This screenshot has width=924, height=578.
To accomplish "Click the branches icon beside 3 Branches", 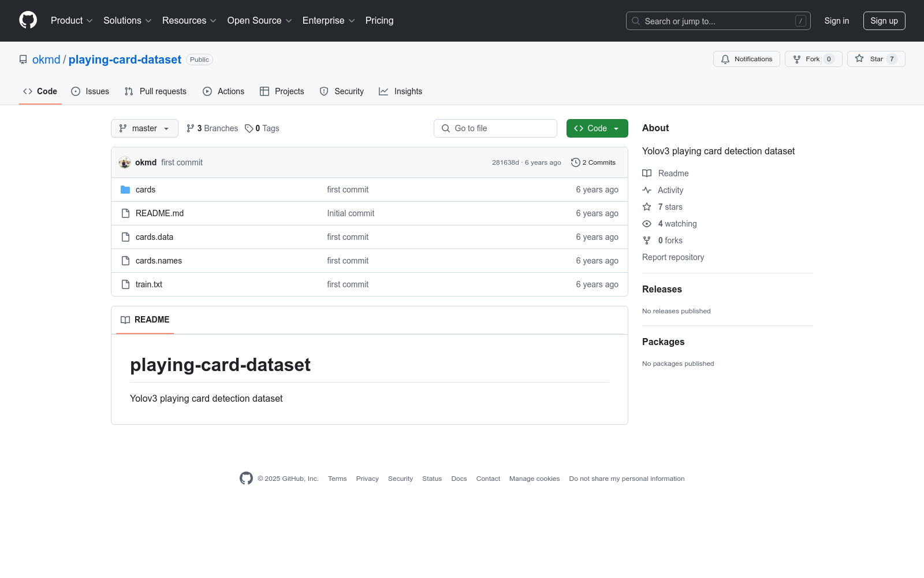I will pos(191,128).
